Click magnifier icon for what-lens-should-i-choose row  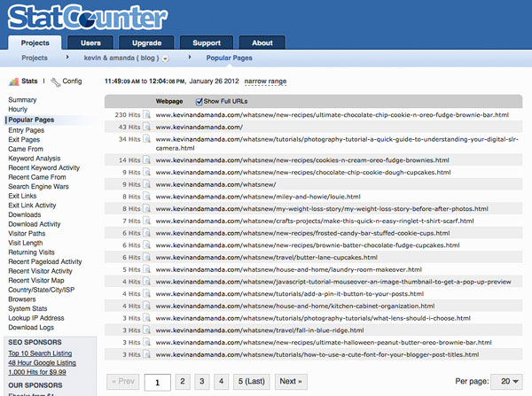click(x=146, y=318)
